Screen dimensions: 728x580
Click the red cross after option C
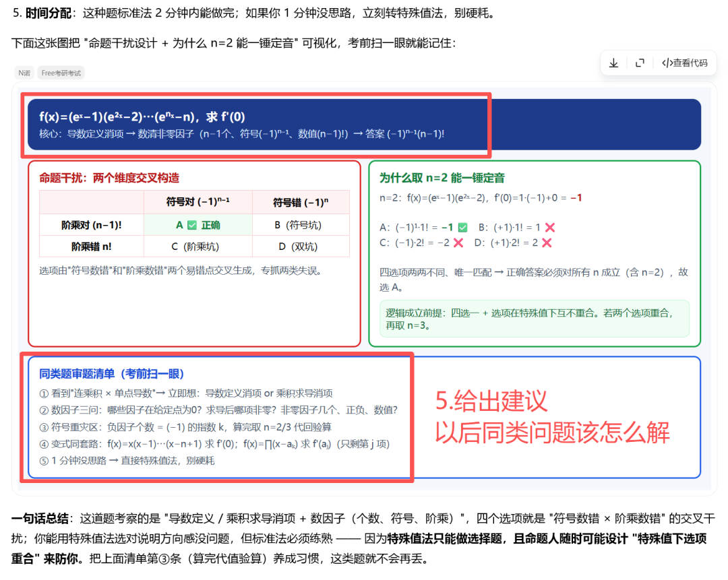coord(458,243)
